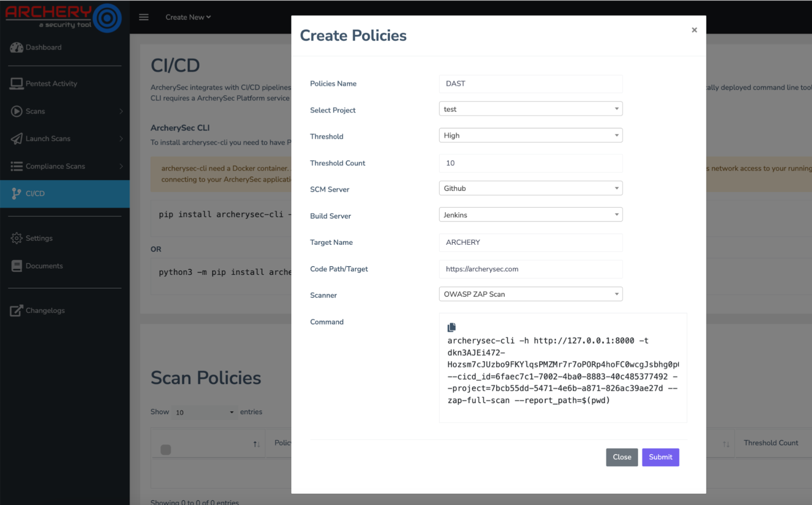Sort by the first table column arrows
812x505 pixels.
pos(256,444)
